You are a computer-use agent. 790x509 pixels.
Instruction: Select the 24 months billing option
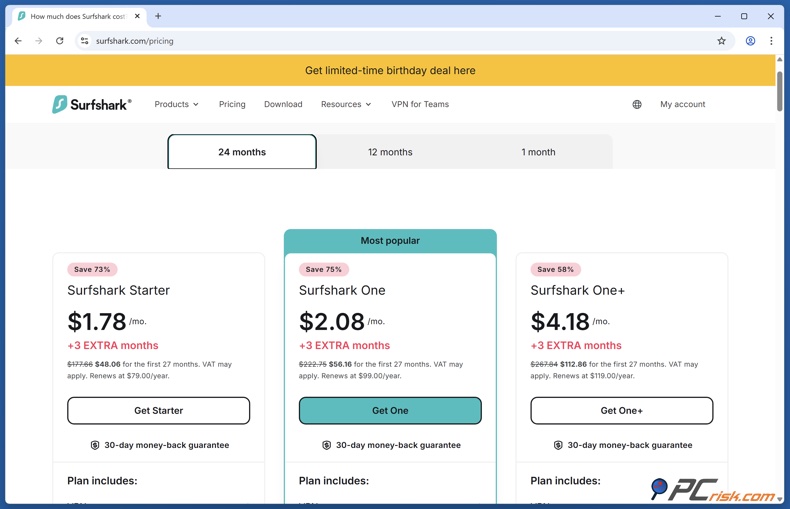pyautogui.click(x=242, y=152)
